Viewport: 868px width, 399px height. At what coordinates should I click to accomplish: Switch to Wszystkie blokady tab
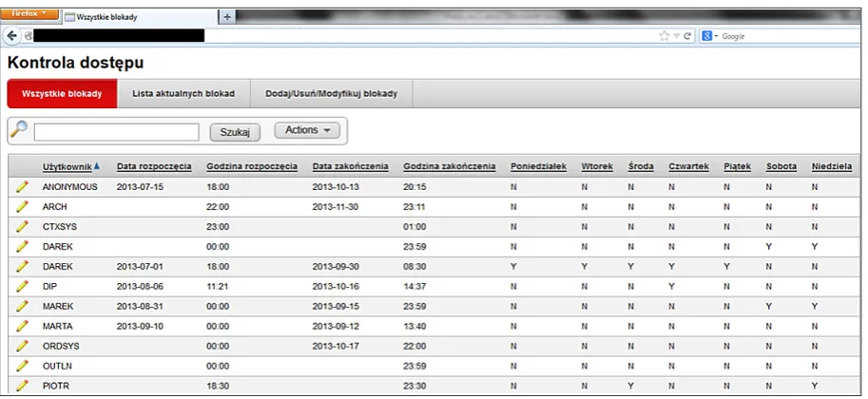tap(62, 94)
